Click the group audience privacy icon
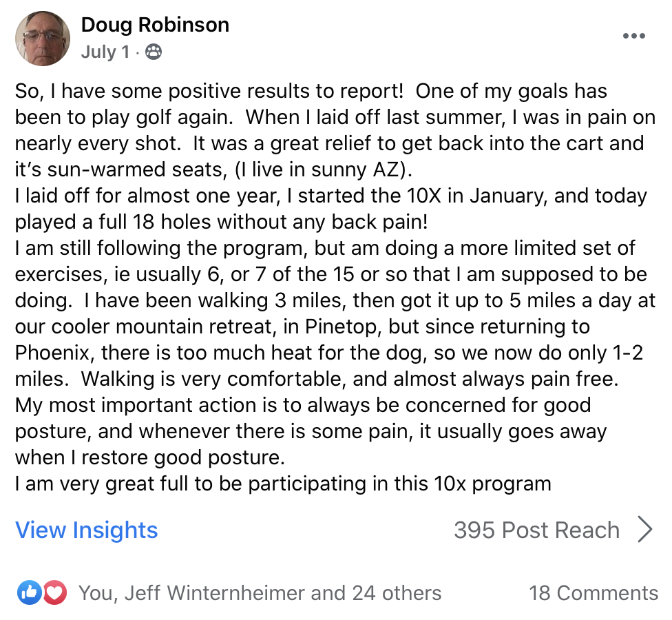This screenshot has height=620, width=672. coord(154,52)
